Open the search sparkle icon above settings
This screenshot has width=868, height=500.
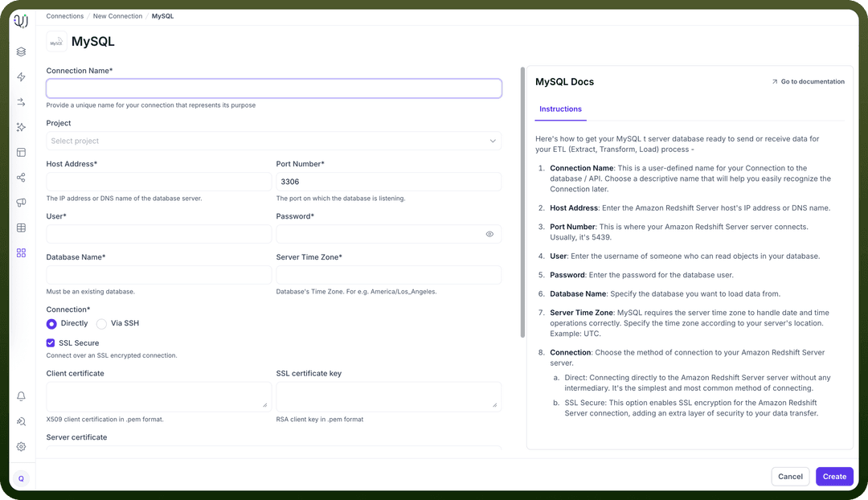tap(21, 422)
